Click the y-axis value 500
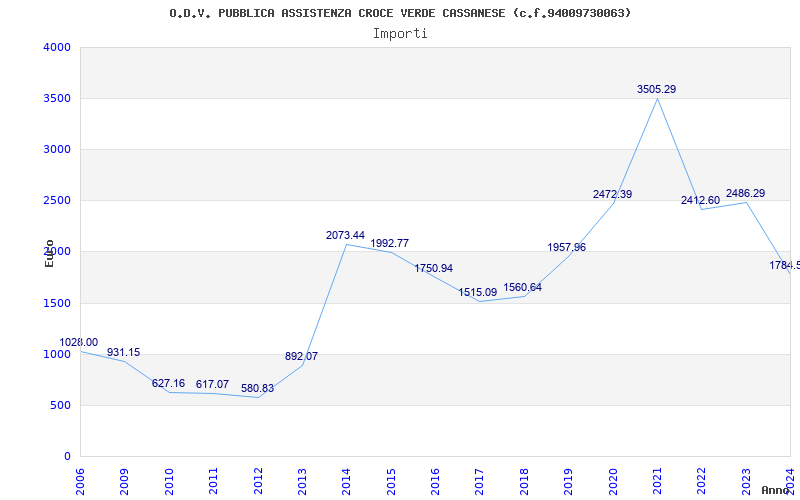 coord(61,406)
